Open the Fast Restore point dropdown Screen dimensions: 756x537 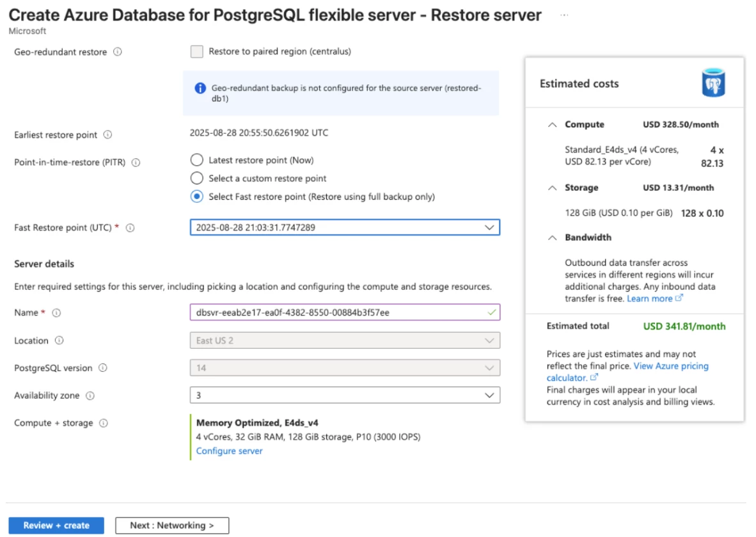(345, 227)
